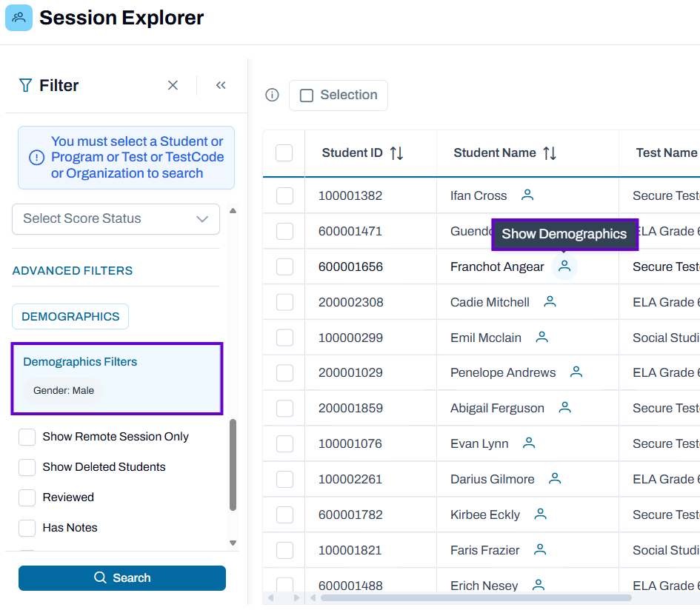Check the Has Notes filter
The height and width of the screenshot is (610, 700).
[27, 528]
